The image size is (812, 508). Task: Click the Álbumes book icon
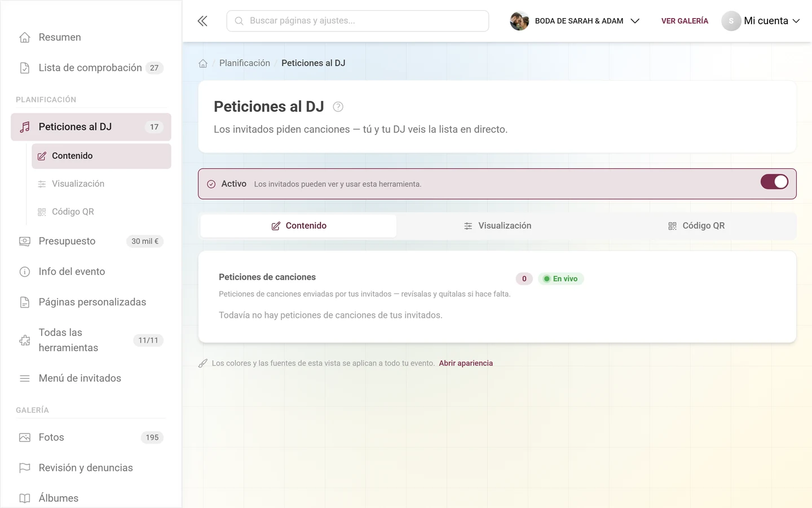pyautogui.click(x=25, y=498)
